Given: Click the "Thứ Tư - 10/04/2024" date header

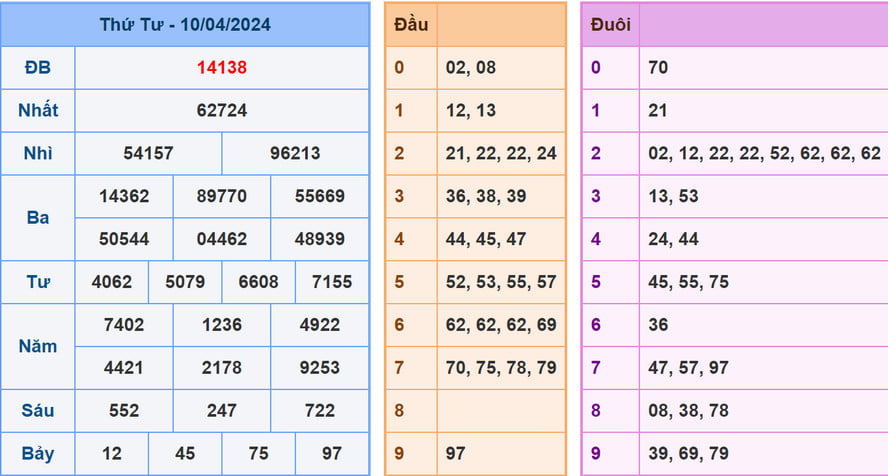Looking at the screenshot, I should coord(185,24).
